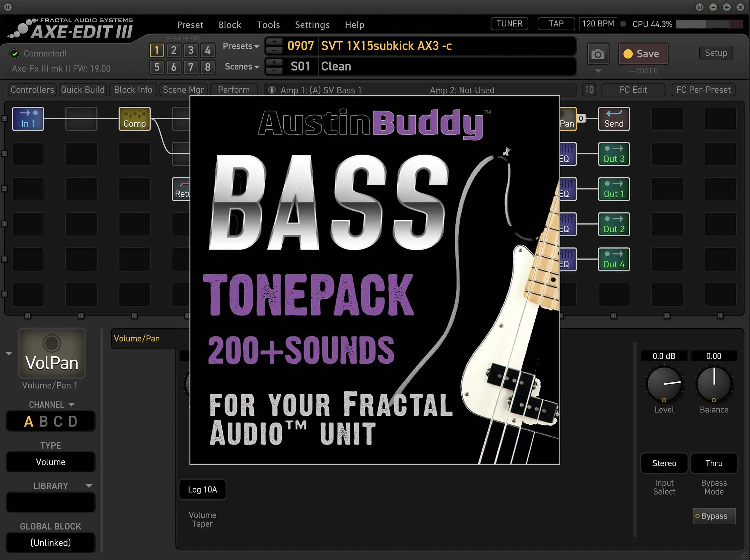This screenshot has width=750, height=560.
Task: Click the Save button
Action: 643,54
